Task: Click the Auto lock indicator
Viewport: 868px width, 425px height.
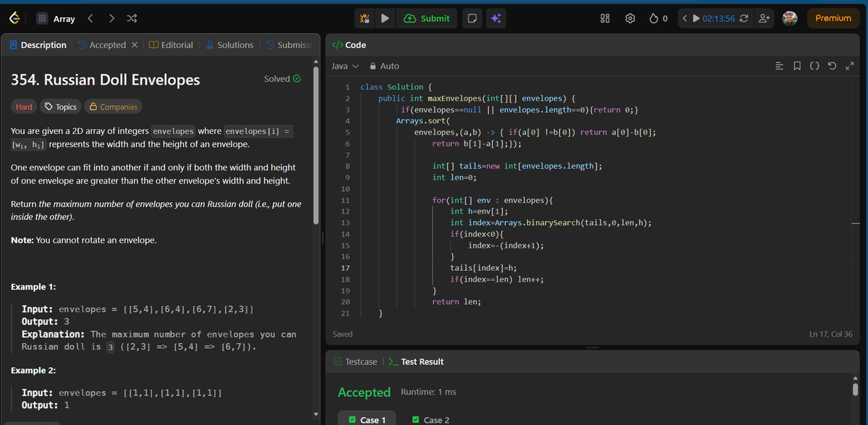Action: tap(385, 66)
